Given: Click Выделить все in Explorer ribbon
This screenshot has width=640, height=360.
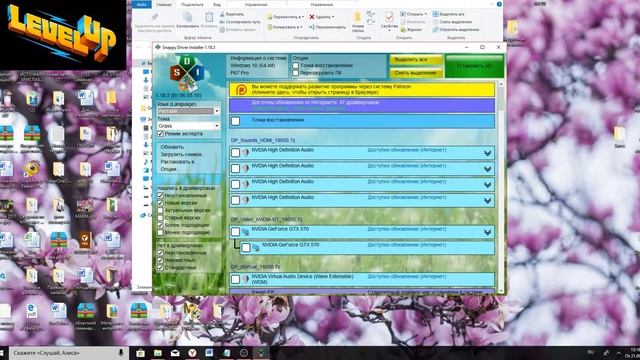Looking at the screenshot, I should (x=449, y=14).
